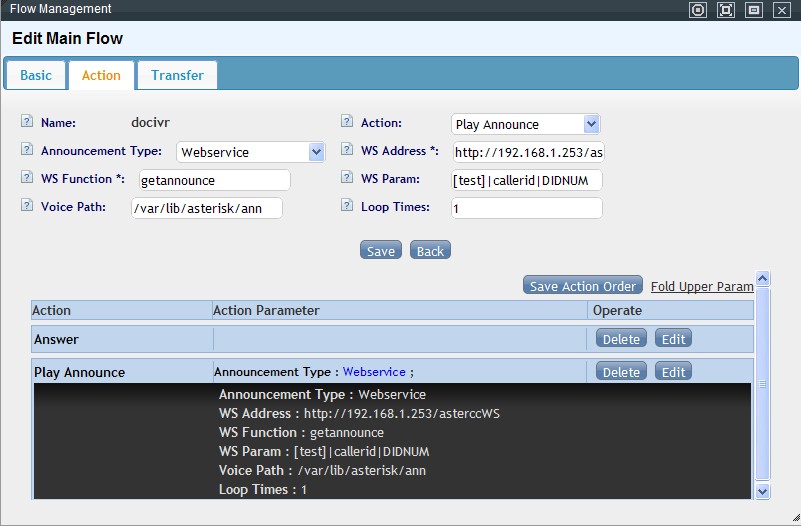Click scroll down arrow of action list
801x526 pixels.
(763, 490)
